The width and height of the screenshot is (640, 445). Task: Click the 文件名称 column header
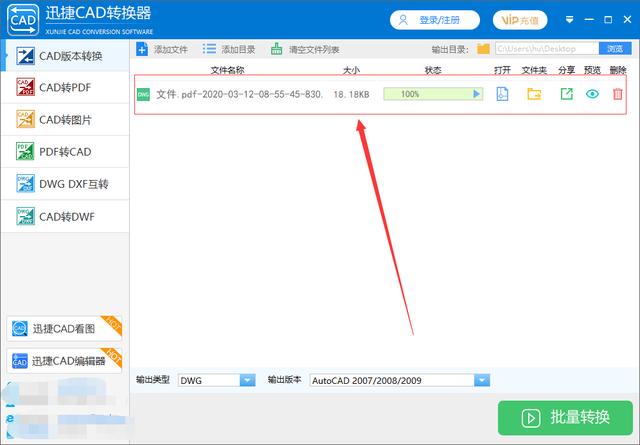[227, 70]
